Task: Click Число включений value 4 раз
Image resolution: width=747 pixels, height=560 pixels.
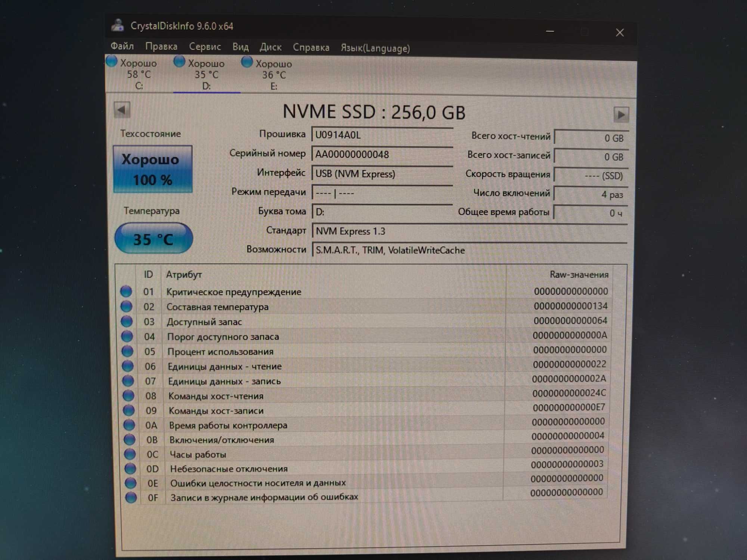Action: [591, 194]
